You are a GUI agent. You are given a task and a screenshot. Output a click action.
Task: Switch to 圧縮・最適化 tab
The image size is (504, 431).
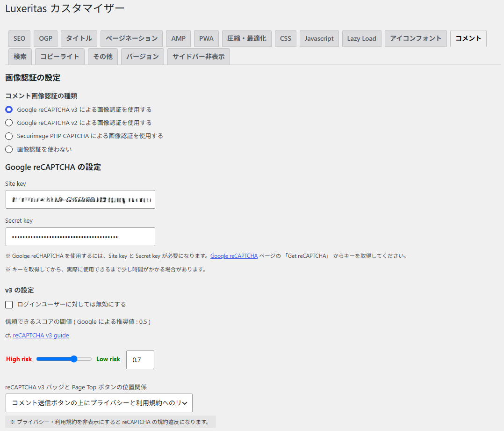click(247, 38)
